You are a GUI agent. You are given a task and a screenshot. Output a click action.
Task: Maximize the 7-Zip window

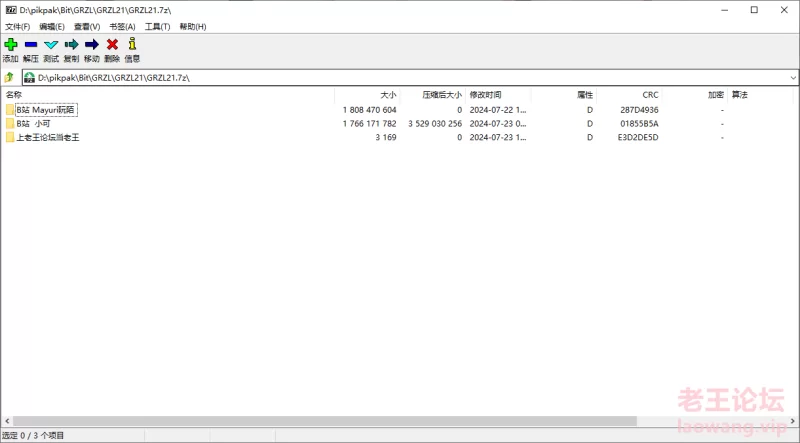[x=754, y=10]
